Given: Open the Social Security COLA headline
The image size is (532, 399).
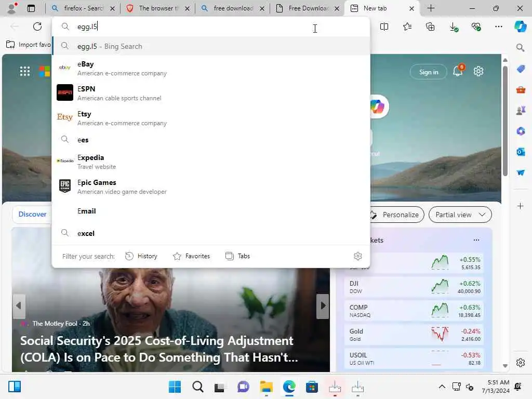Looking at the screenshot, I should coord(159,349).
